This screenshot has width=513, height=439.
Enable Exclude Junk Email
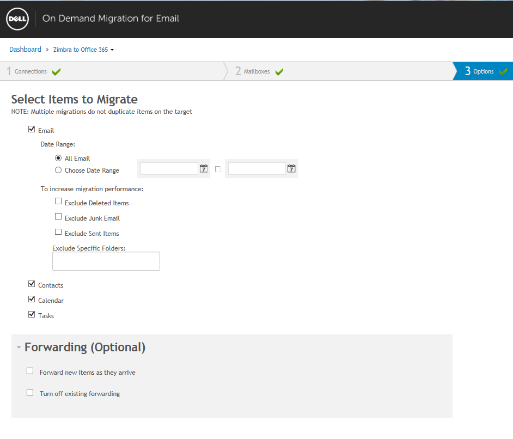pos(58,217)
